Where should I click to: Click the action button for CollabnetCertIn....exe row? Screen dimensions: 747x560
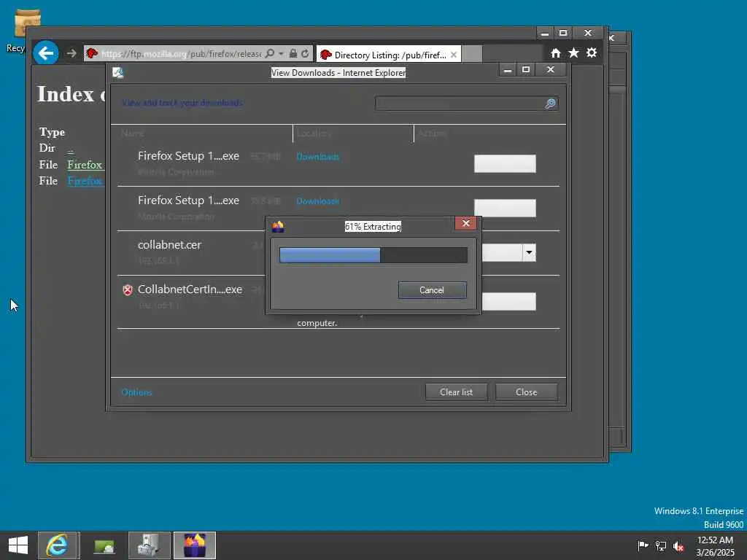508,301
